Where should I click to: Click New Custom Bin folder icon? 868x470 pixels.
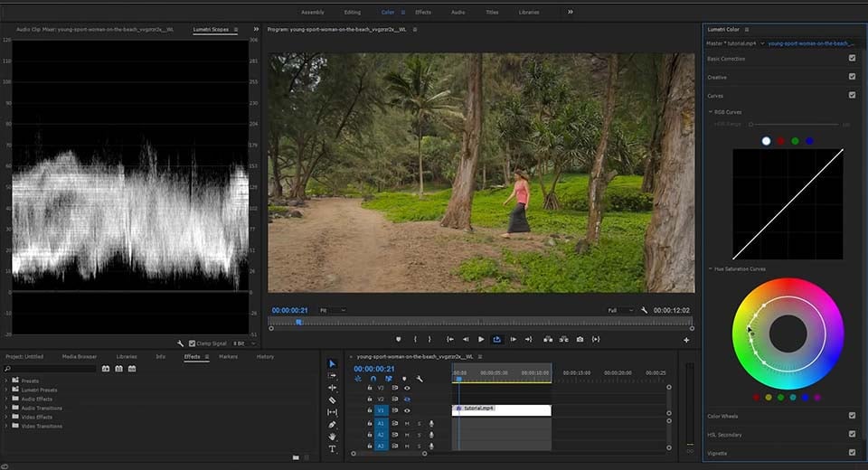[296, 457]
